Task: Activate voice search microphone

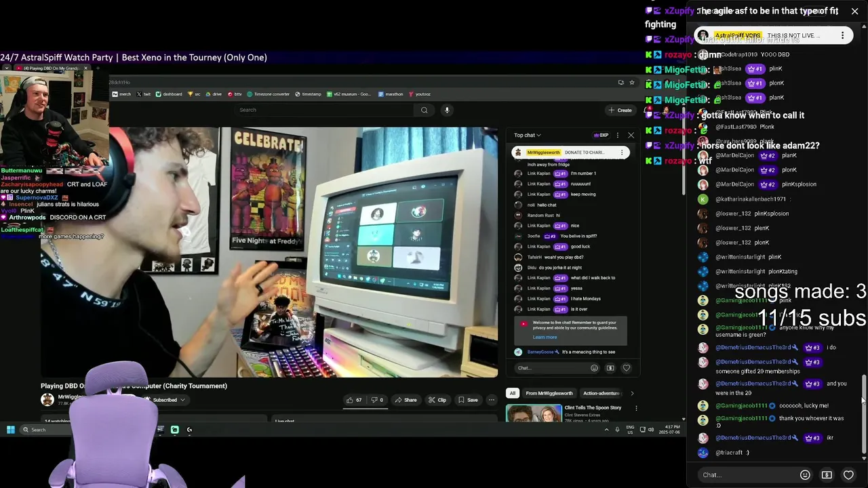Action: [447, 110]
